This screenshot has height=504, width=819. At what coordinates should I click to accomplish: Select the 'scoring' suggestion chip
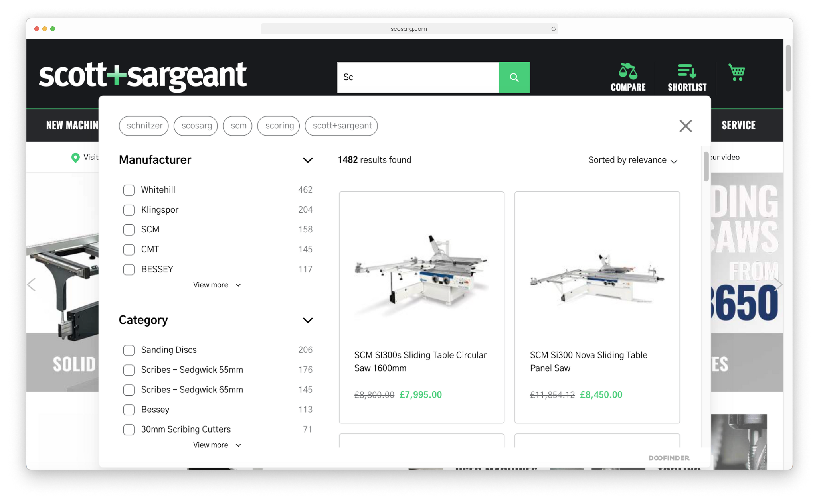click(279, 126)
